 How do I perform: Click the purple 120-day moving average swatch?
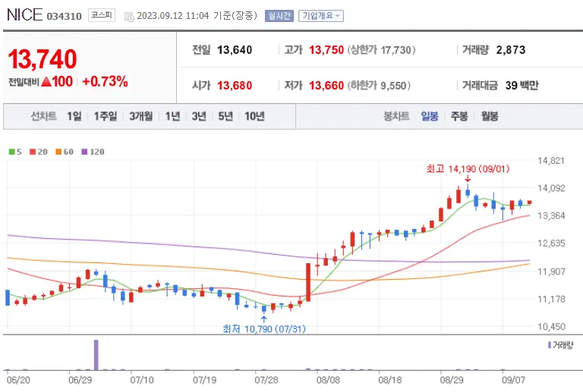tap(84, 152)
